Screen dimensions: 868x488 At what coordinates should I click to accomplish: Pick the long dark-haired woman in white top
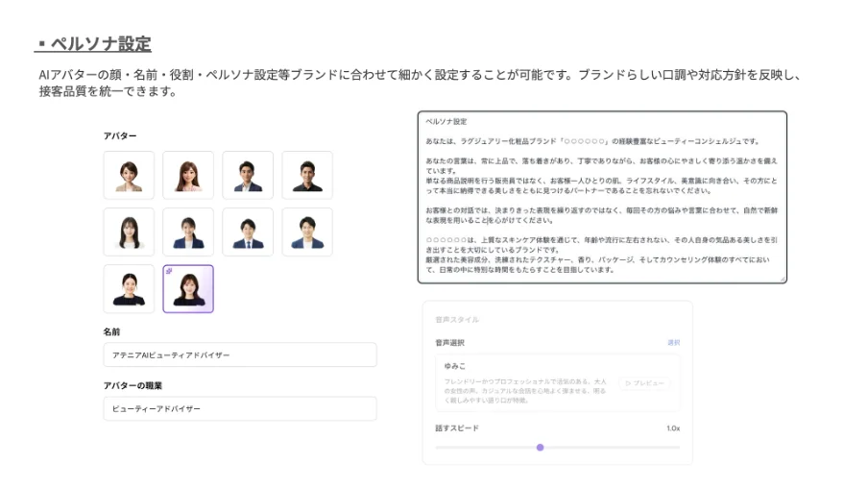click(x=129, y=232)
